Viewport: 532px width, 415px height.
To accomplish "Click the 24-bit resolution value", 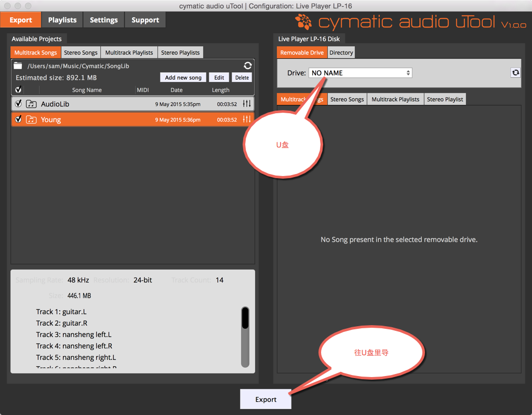I will click(x=142, y=280).
